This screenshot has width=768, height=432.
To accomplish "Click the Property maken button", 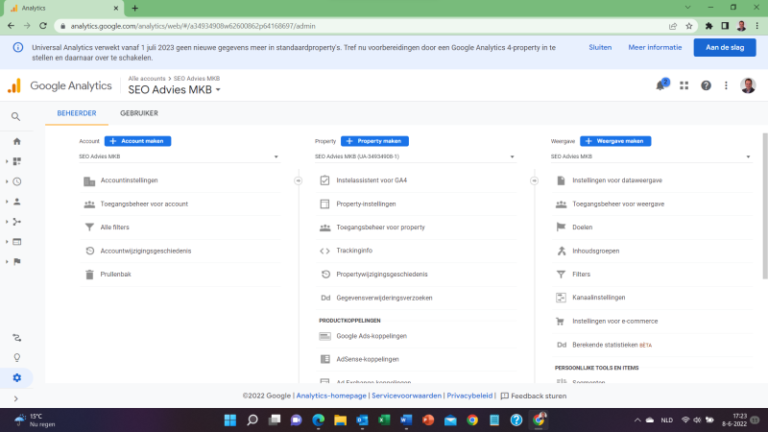I will 375,141.
